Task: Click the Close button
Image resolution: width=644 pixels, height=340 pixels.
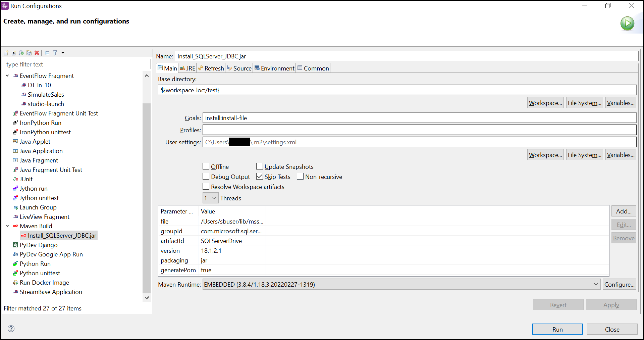Action: [612, 329]
